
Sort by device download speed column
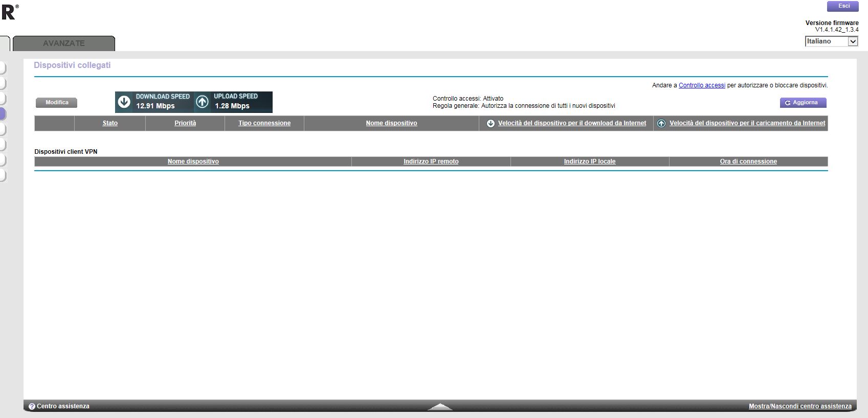tap(572, 123)
